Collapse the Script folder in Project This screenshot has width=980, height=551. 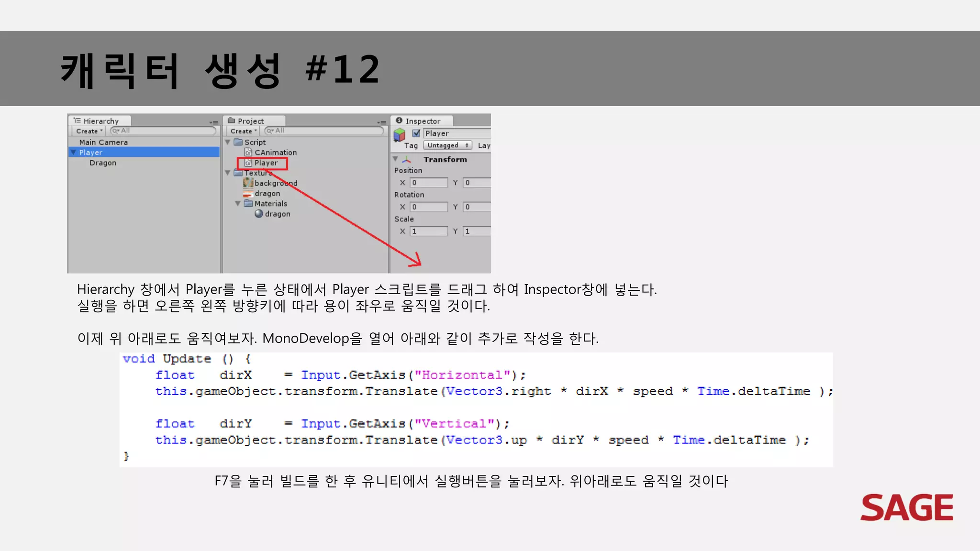coord(228,142)
